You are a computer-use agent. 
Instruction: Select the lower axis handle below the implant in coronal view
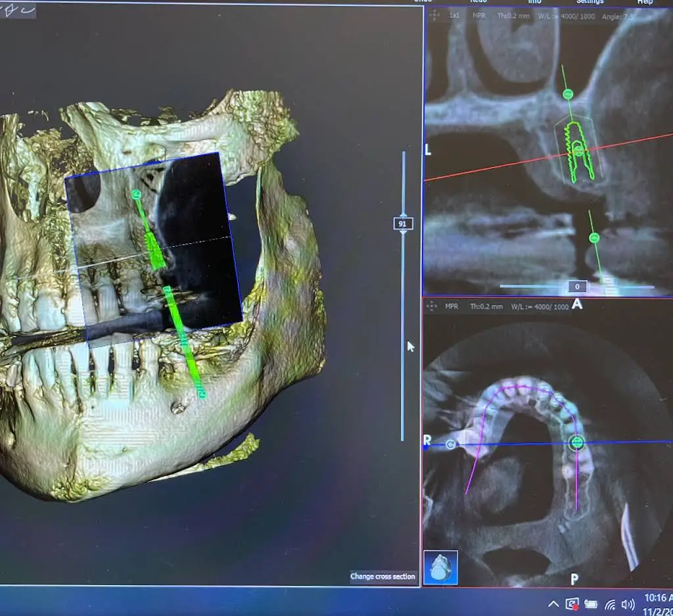pos(594,237)
